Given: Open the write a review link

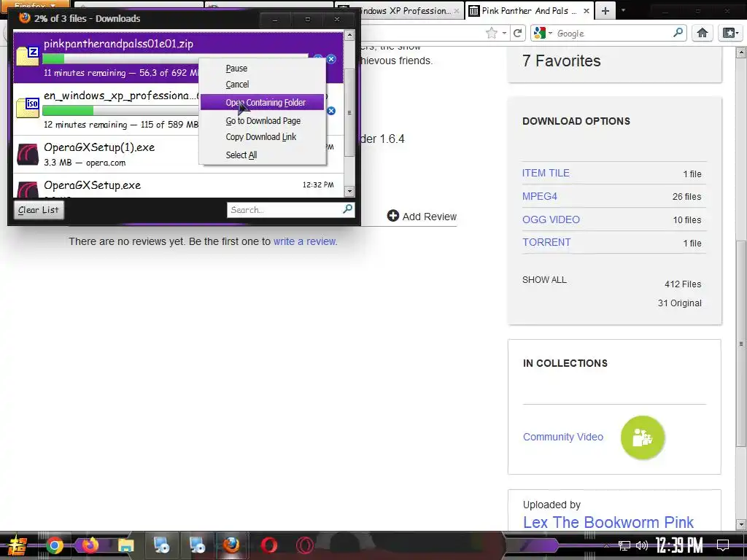Looking at the screenshot, I should tap(306, 241).
